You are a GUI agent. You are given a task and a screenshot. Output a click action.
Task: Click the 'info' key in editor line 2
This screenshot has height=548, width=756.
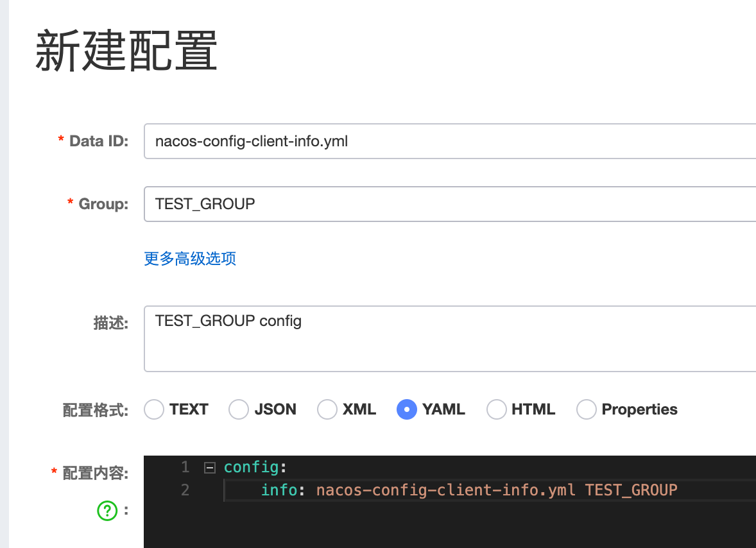(279, 490)
